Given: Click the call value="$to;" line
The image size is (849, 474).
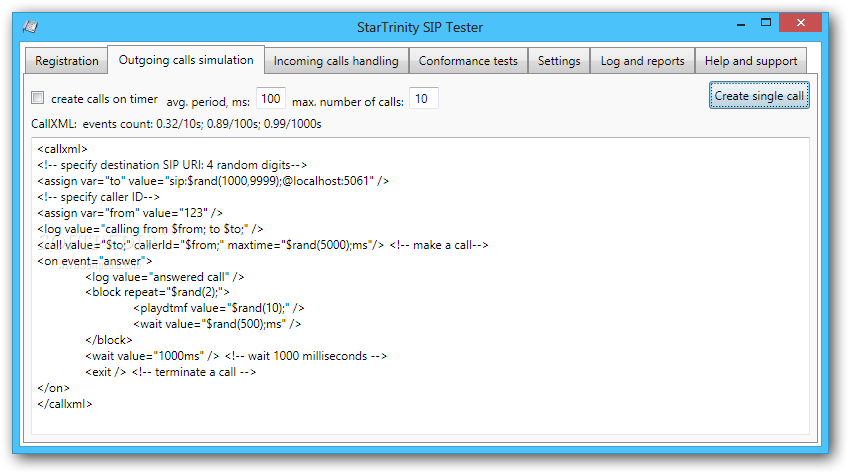Looking at the screenshot, I should (x=263, y=245).
